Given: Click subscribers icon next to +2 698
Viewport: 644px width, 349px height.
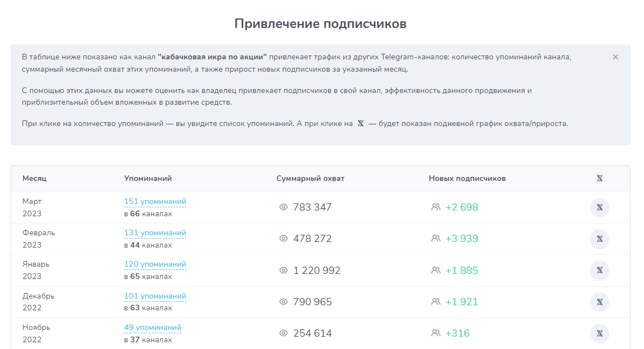Looking at the screenshot, I should pyautogui.click(x=436, y=207).
